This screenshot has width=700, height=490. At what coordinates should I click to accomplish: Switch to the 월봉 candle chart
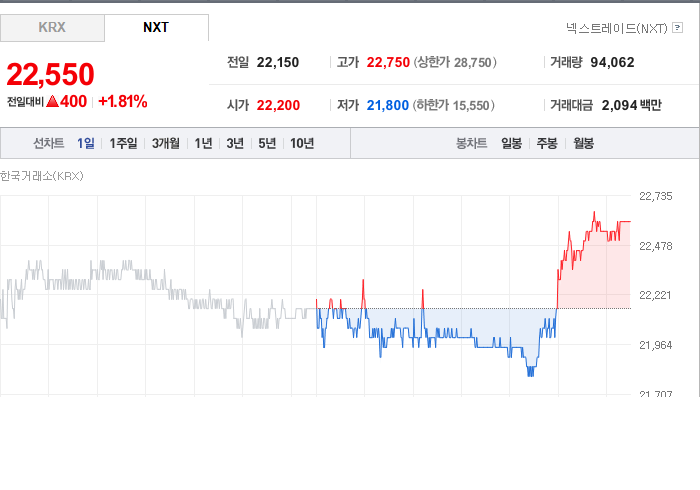(583, 143)
